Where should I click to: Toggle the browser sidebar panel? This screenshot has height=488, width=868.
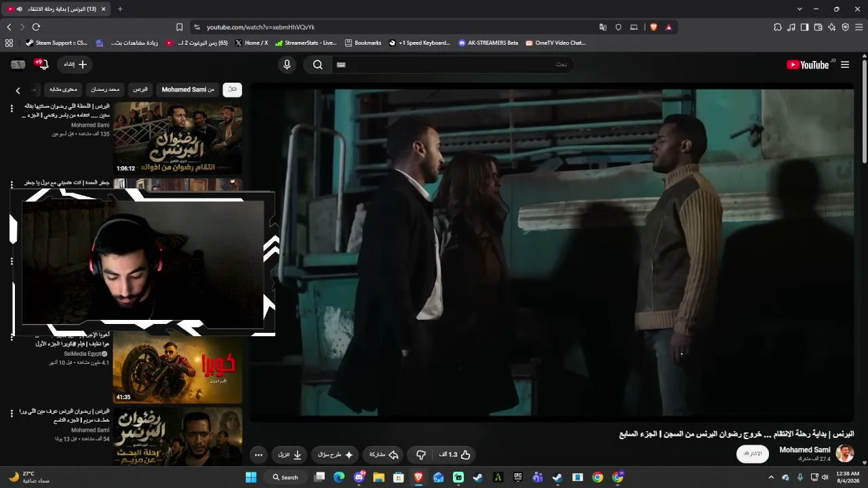coord(804,27)
